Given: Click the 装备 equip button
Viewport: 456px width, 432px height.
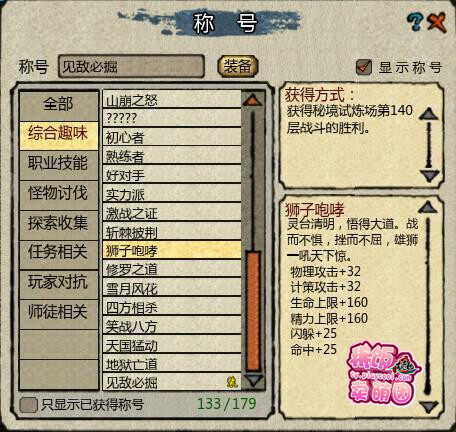Looking at the screenshot, I should click(x=238, y=66).
